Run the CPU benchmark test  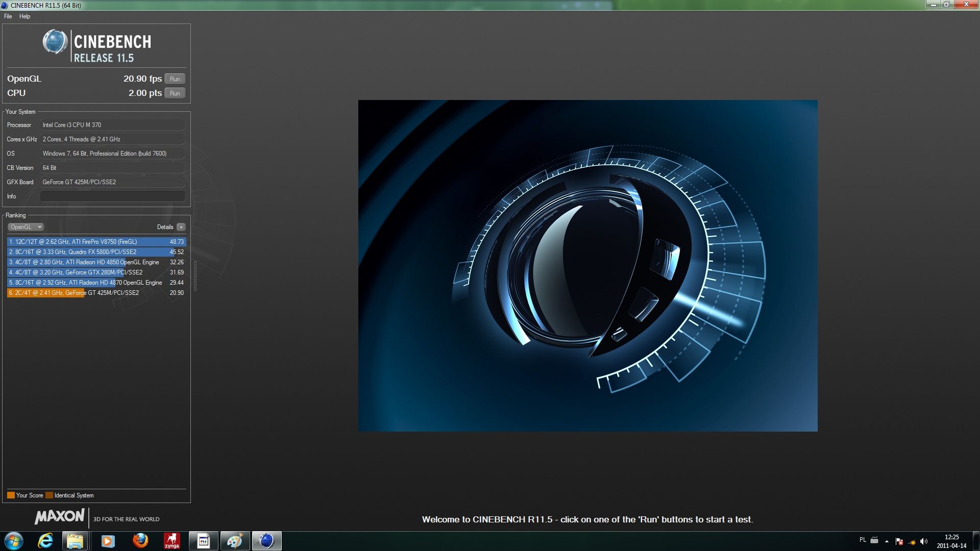175,93
